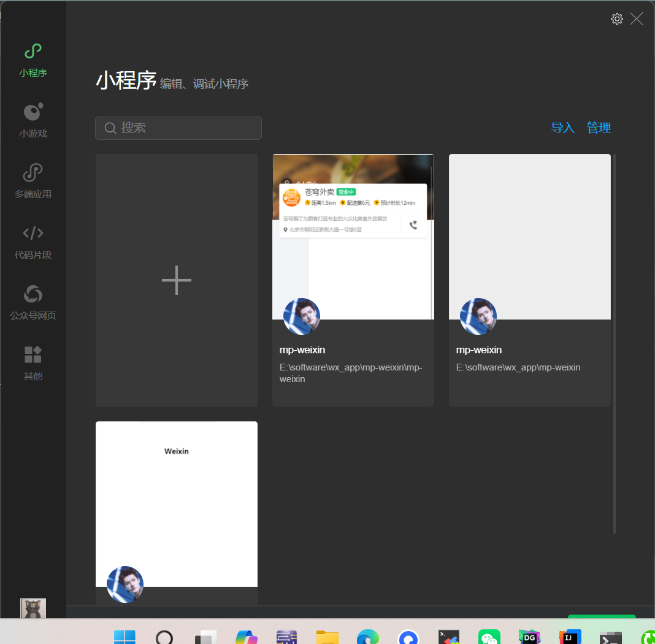Image resolution: width=655 pixels, height=644 pixels.
Task: Open the blank-preview mp-weixin project thumbnail
Action: (x=530, y=237)
